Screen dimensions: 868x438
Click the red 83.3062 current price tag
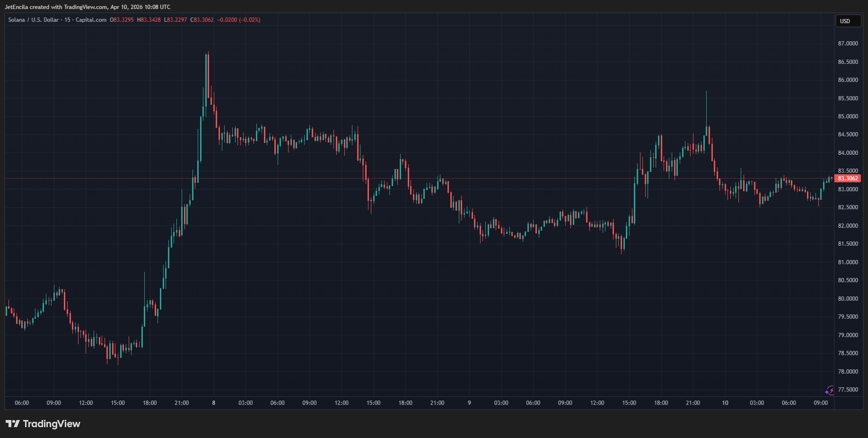click(x=848, y=179)
